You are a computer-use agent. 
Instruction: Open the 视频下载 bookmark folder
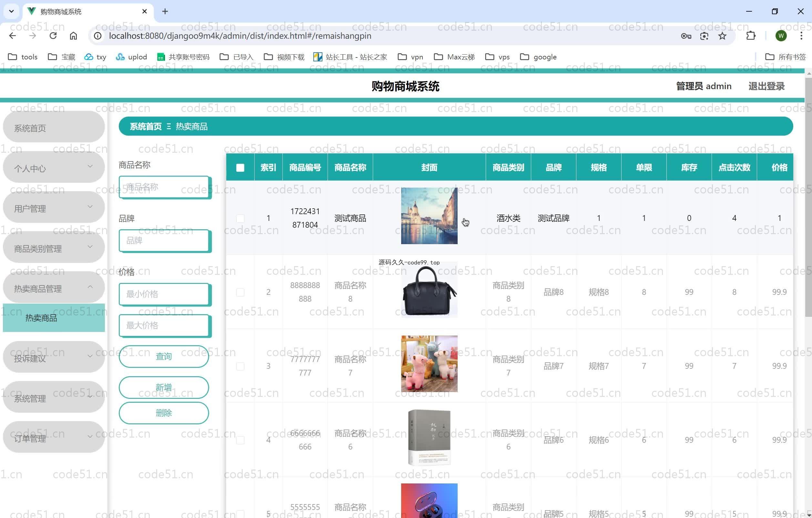(284, 57)
